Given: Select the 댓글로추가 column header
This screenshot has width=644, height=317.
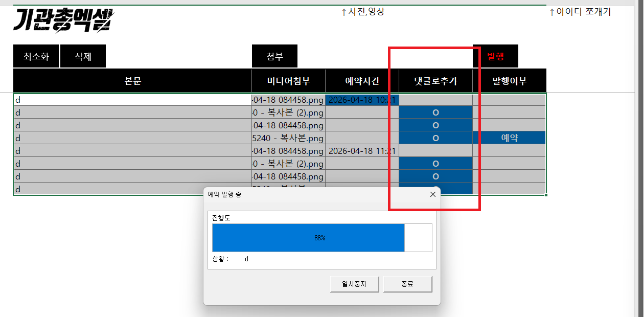Looking at the screenshot, I should [x=435, y=81].
